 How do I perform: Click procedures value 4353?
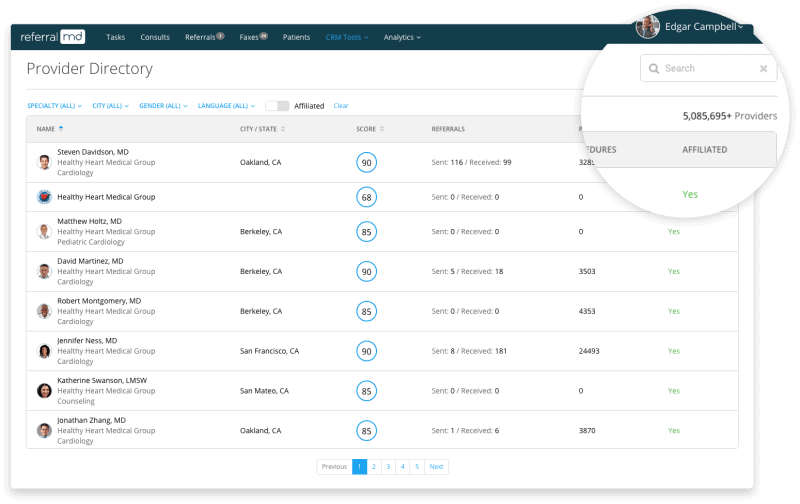click(x=587, y=311)
